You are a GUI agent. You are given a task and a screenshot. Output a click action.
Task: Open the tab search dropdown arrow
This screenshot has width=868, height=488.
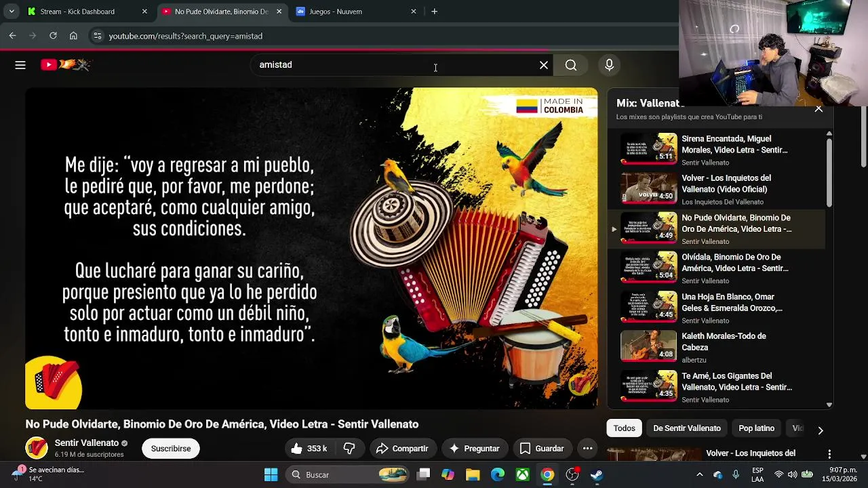click(12, 12)
